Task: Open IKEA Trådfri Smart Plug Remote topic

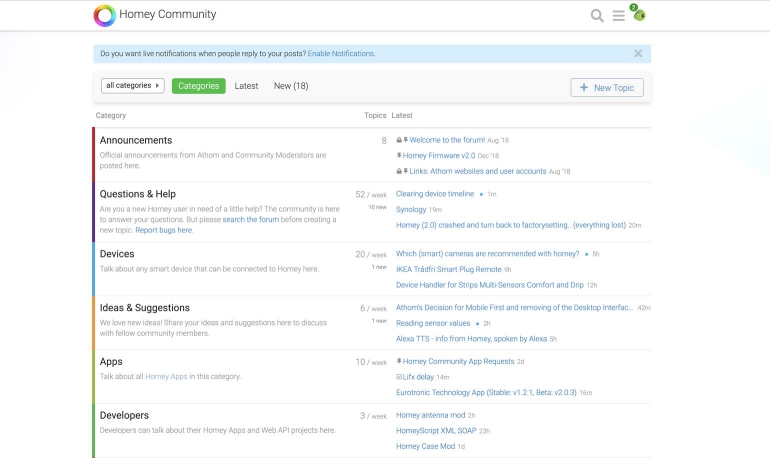Action: coord(448,269)
